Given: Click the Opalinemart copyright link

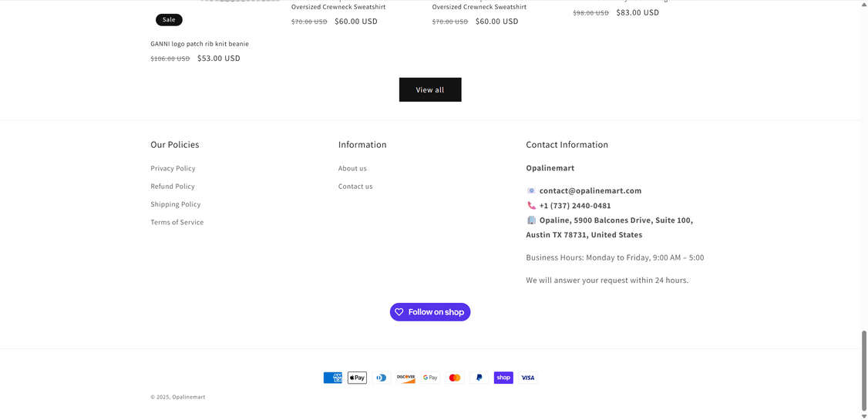Looking at the screenshot, I should [x=189, y=398].
